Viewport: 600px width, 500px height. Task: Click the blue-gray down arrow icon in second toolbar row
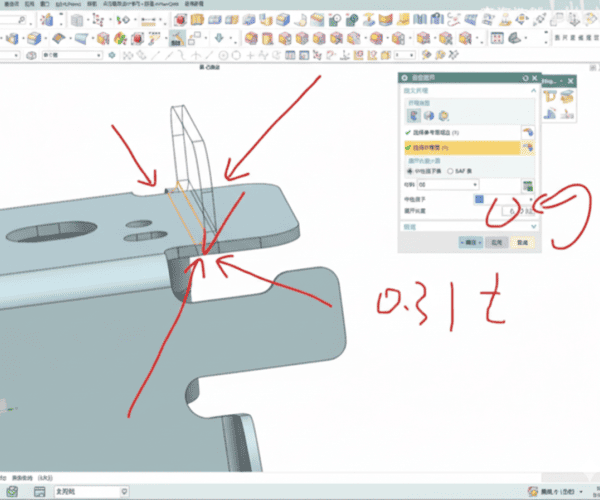219,38
